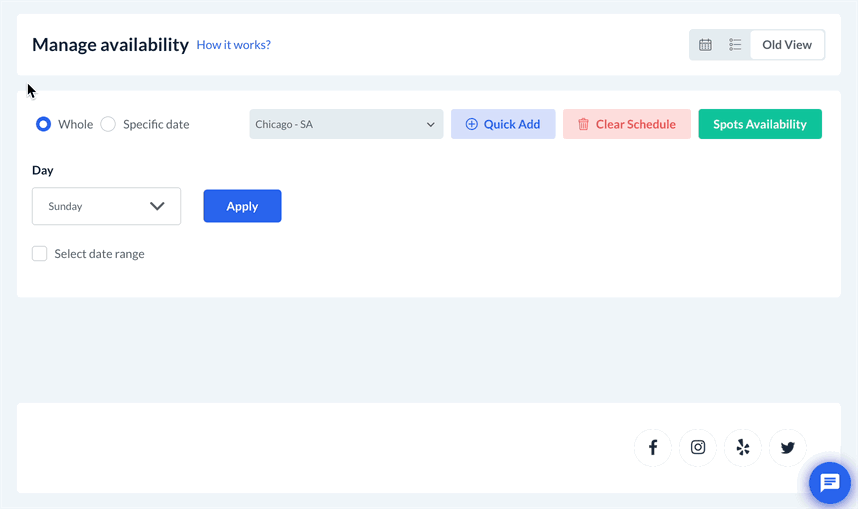
Task: Click the Apply button
Action: [242, 206]
